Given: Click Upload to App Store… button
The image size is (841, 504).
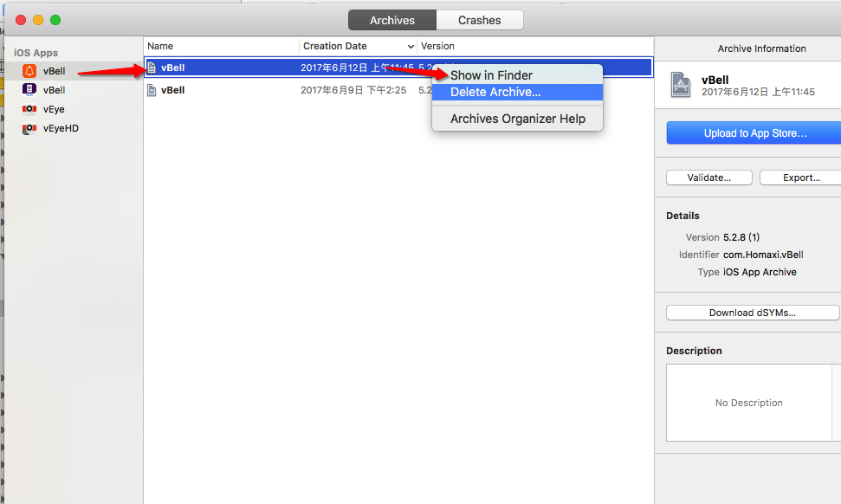Looking at the screenshot, I should click(x=754, y=133).
